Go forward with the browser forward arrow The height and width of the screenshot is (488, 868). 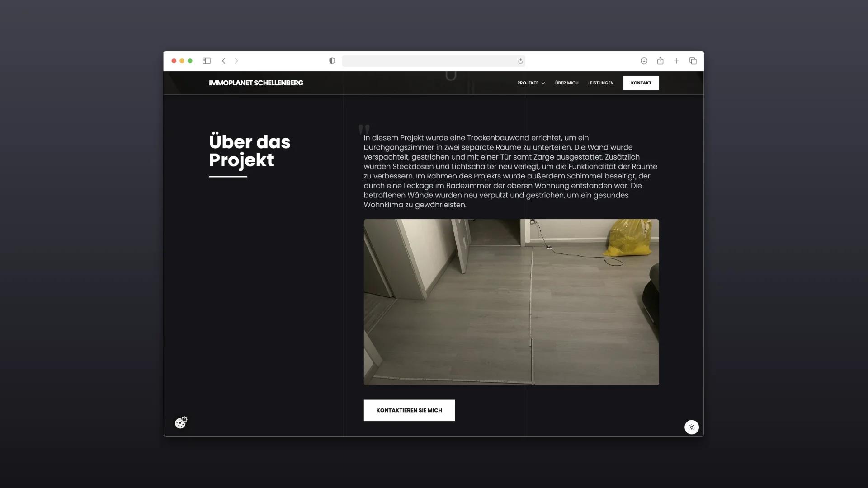236,61
